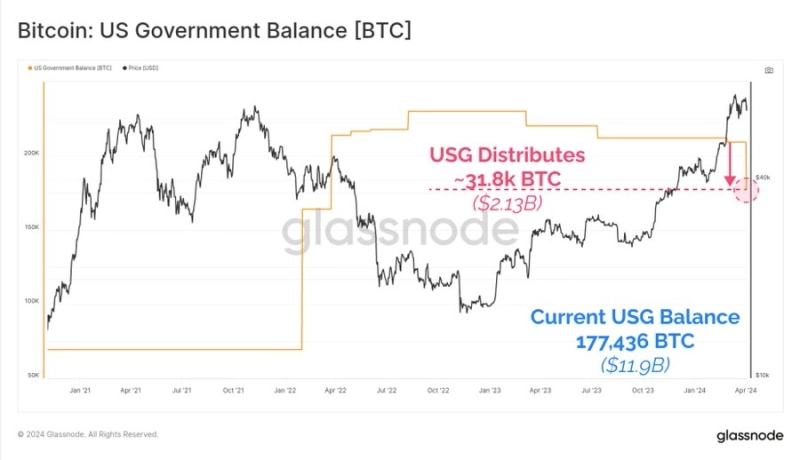Click the pink downward arrow annotation
Screen dimensions: 800x460
(x=731, y=163)
